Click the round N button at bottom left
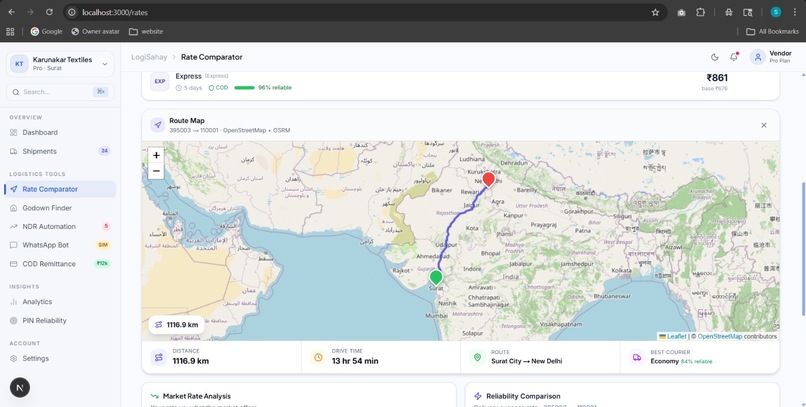The image size is (806, 407). pos(20,387)
